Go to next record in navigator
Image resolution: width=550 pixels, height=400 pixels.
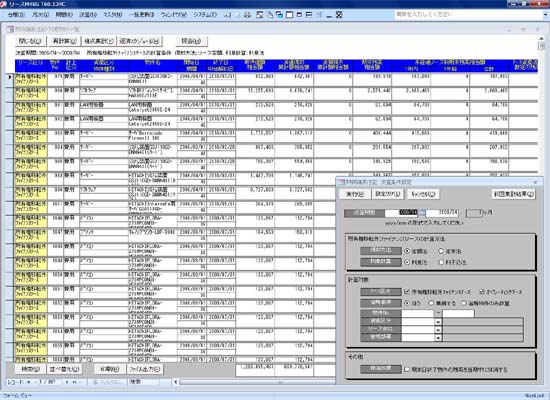[x=67, y=382]
